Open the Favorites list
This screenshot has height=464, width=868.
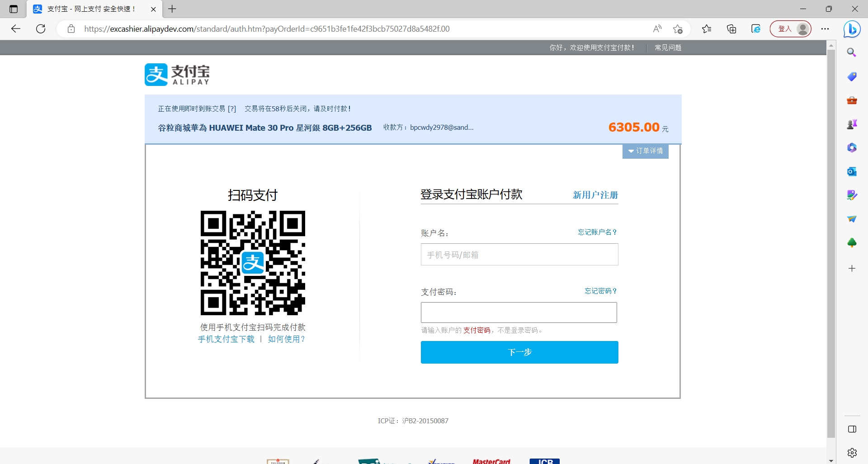[x=707, y=29]
